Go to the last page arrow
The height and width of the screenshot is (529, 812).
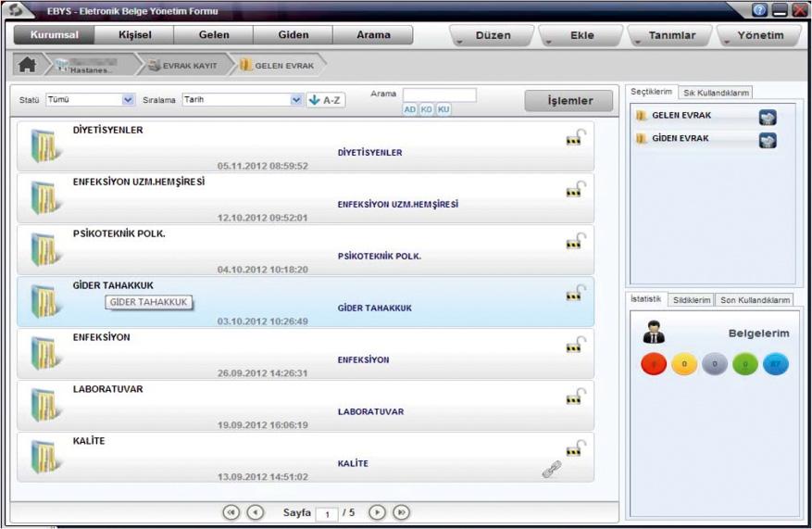(x=401, y=512)
